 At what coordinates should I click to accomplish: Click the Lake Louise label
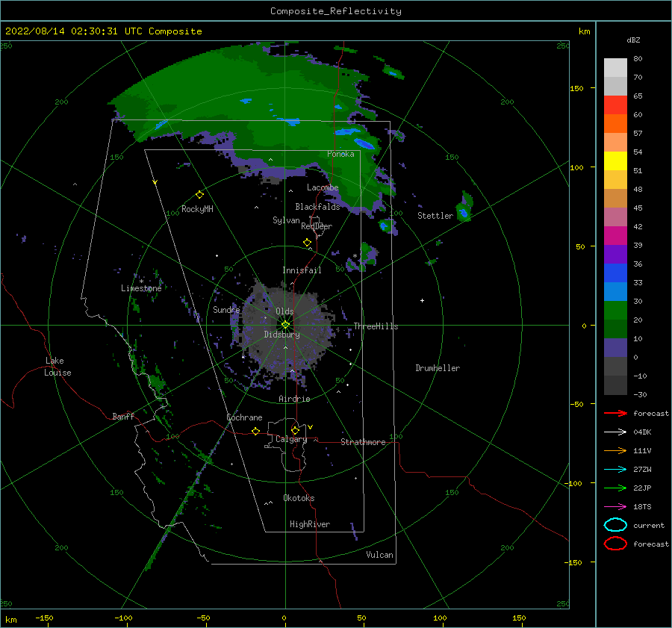(x=57, y=367)
